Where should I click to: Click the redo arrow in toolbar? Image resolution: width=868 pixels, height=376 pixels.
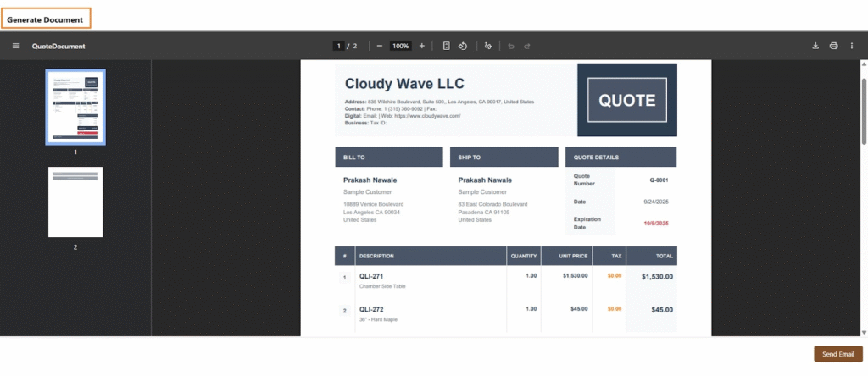click(x=526, y=46)
